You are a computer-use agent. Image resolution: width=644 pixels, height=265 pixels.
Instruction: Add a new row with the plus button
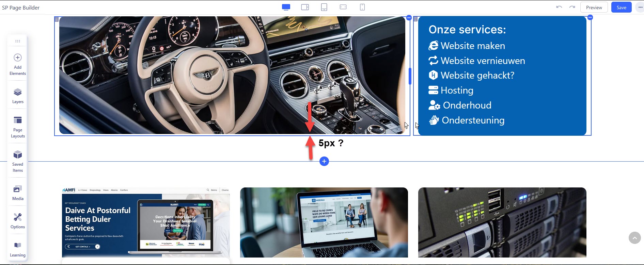[324, 161]
